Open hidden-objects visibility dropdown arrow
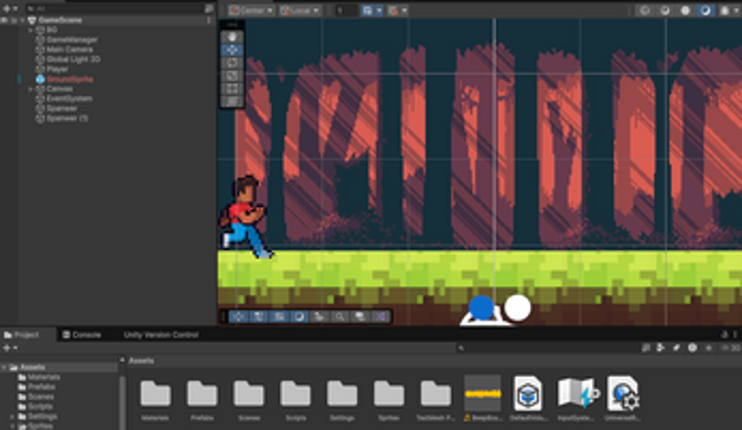Viewport: 742px width, 430px height. point(736,10)
